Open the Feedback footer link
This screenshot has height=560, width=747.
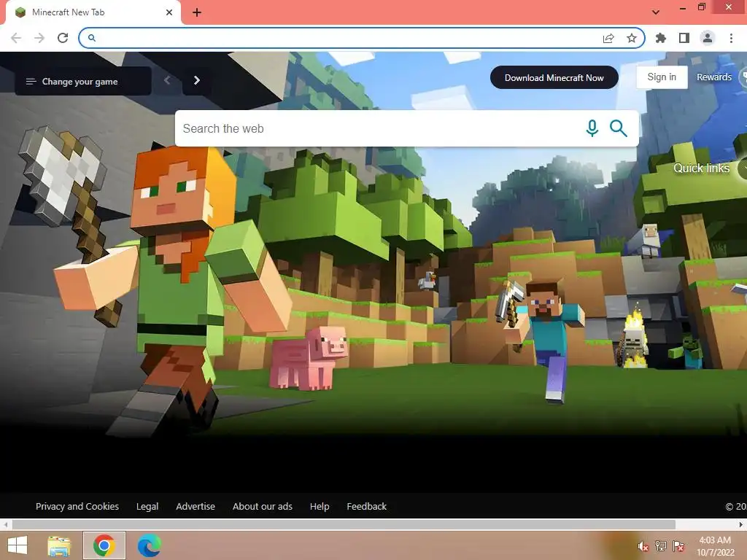367,507
